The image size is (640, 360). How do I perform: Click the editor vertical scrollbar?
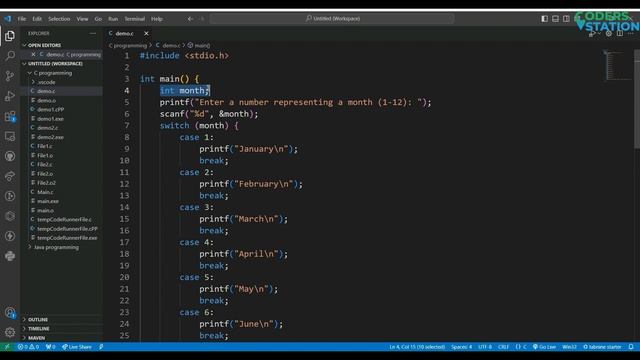pyautogui.click(x=637, y=100)
